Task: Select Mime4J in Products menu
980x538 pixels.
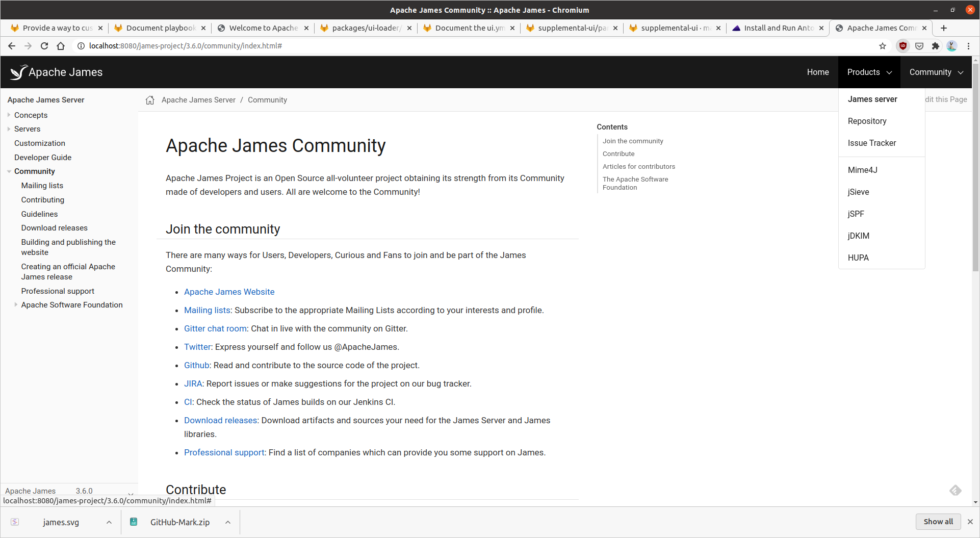Action: pyautogui.click(x=862, y=170)
